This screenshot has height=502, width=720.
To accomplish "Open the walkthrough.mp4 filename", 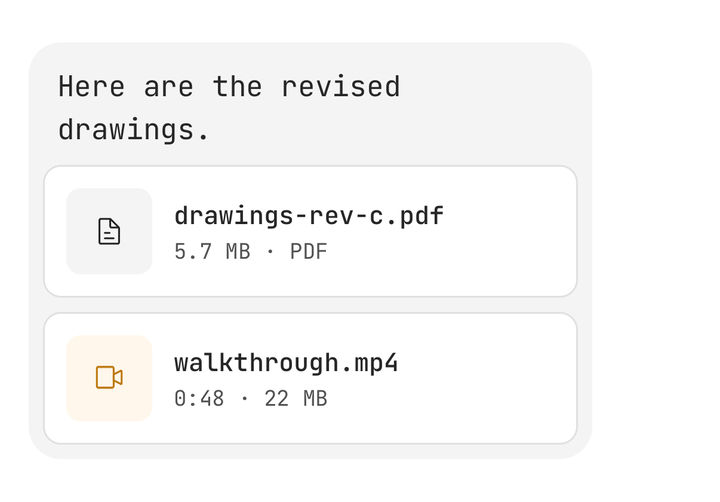I will click(286, 363).
